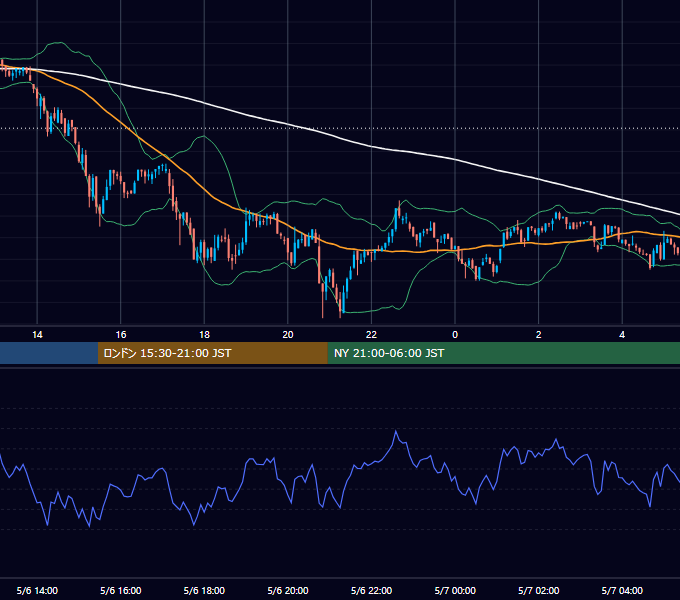Image resolution: width=680 pixels, height=600 pixels.
Task: Click the 5/6 16:00 time label
Action: tap(121, 590)
